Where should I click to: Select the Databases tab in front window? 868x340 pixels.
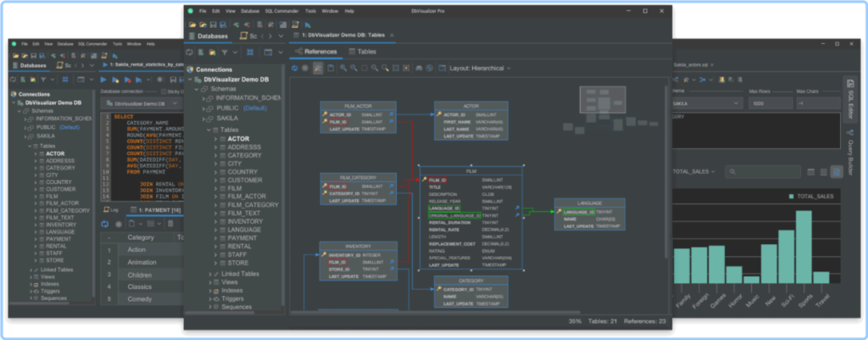[x=208, y=36]
